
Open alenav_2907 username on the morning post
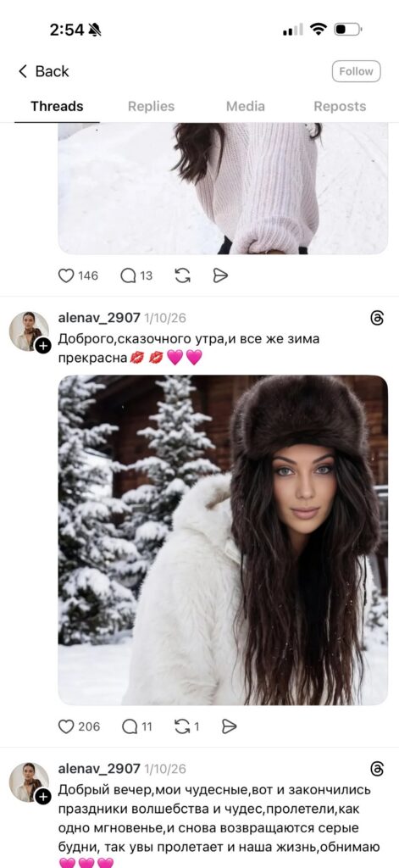pos(99,318)
